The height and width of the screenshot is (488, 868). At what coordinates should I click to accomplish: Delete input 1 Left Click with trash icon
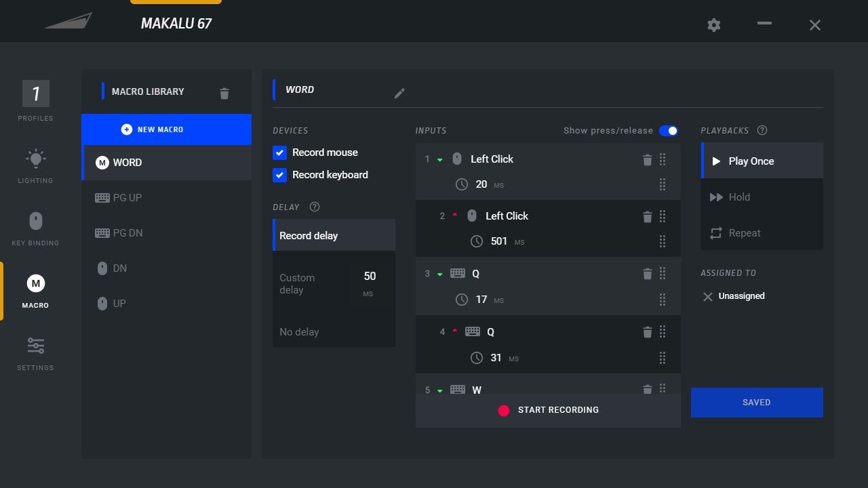647,159
